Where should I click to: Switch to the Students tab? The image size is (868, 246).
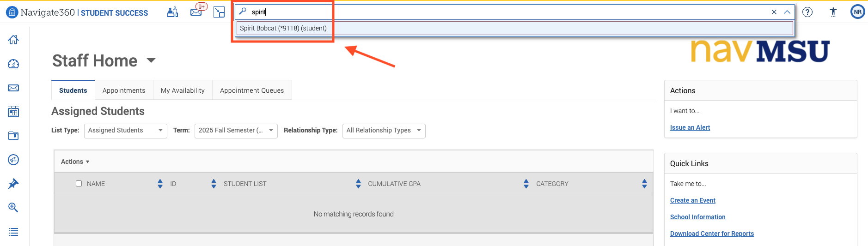coord(73,90)
